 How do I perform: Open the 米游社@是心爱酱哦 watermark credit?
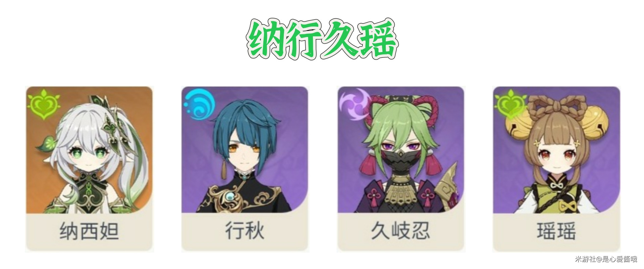tap(606, 259)
